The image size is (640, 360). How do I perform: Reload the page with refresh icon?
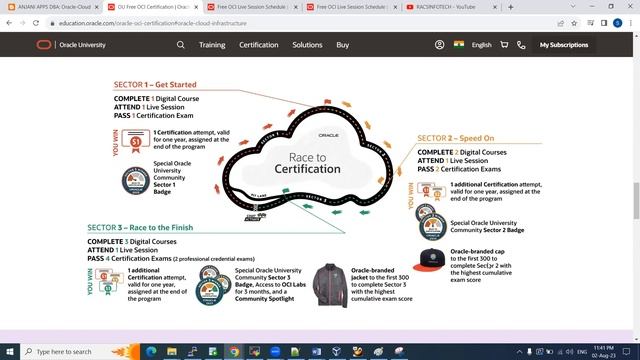[x=36, y=23]
